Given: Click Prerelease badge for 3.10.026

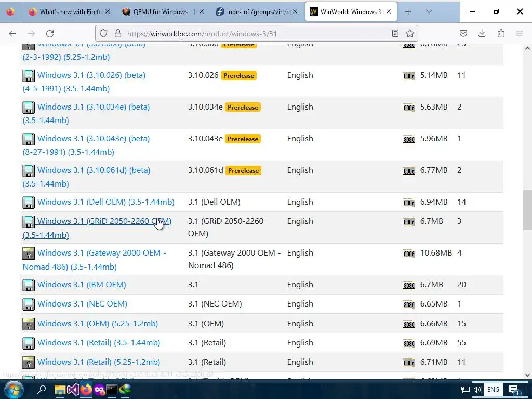Looking at the screenshot, I should pos(238,76).
